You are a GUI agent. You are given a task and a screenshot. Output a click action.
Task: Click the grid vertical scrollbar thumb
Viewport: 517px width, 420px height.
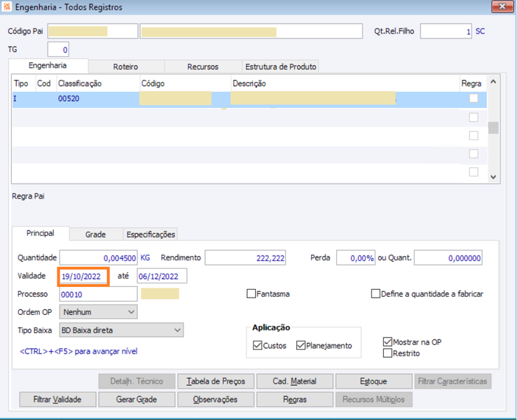coord(493,128)
